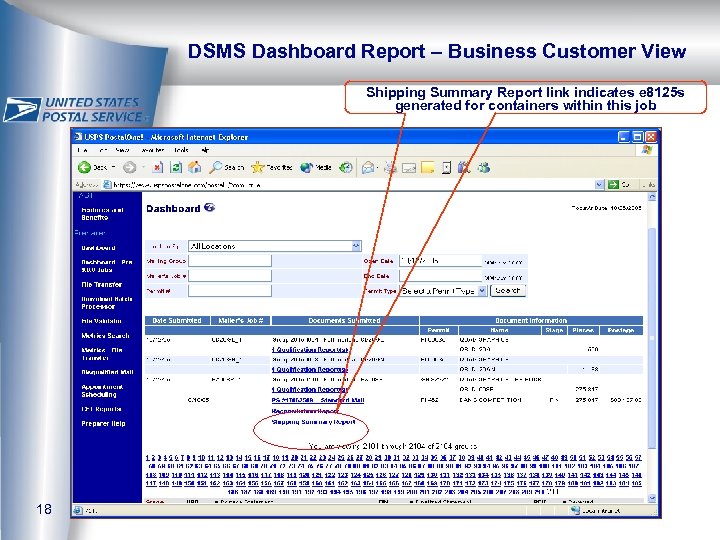
Task: Click the Close Date input field
Action: [x=440, y=276]
